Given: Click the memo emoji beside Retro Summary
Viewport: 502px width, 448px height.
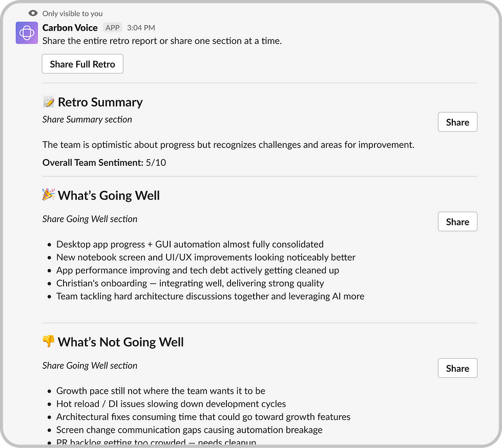Looking at the screenshot, I should pos(49,102).
